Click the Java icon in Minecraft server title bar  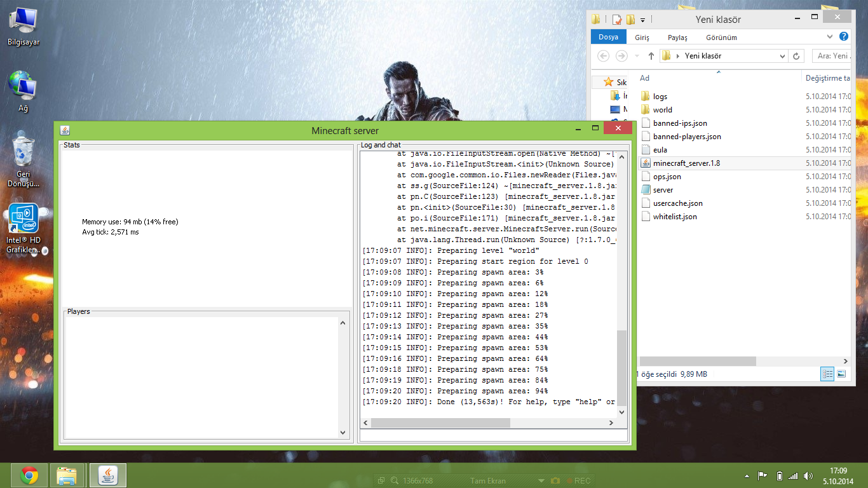[65, 130]
